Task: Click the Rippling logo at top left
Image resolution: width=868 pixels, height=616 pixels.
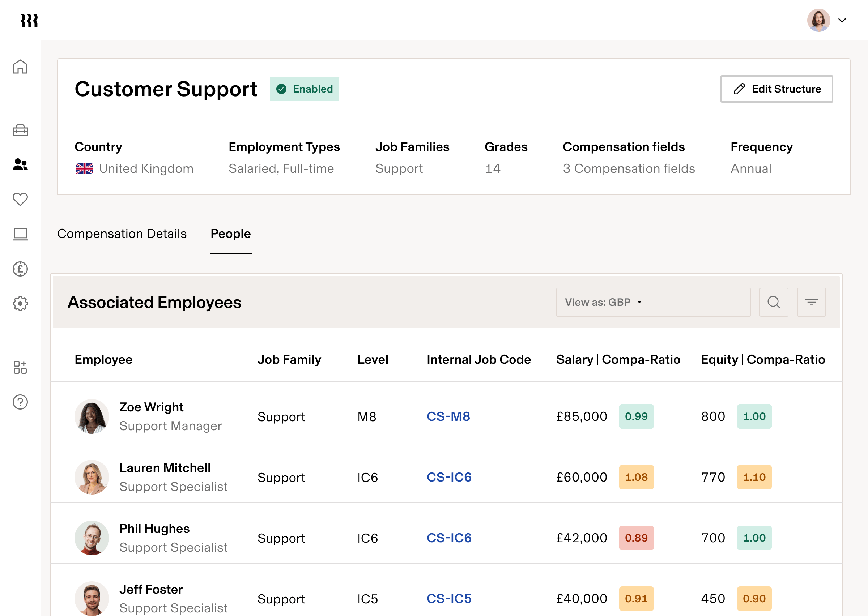Action: pyautogui.click(x=29, y=21)
